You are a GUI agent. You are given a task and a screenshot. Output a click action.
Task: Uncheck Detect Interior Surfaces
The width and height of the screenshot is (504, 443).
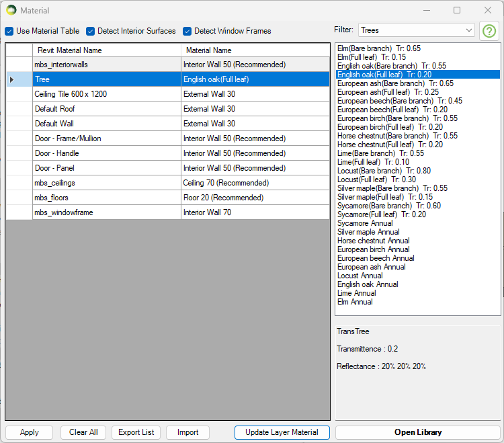tap(91, 31)
